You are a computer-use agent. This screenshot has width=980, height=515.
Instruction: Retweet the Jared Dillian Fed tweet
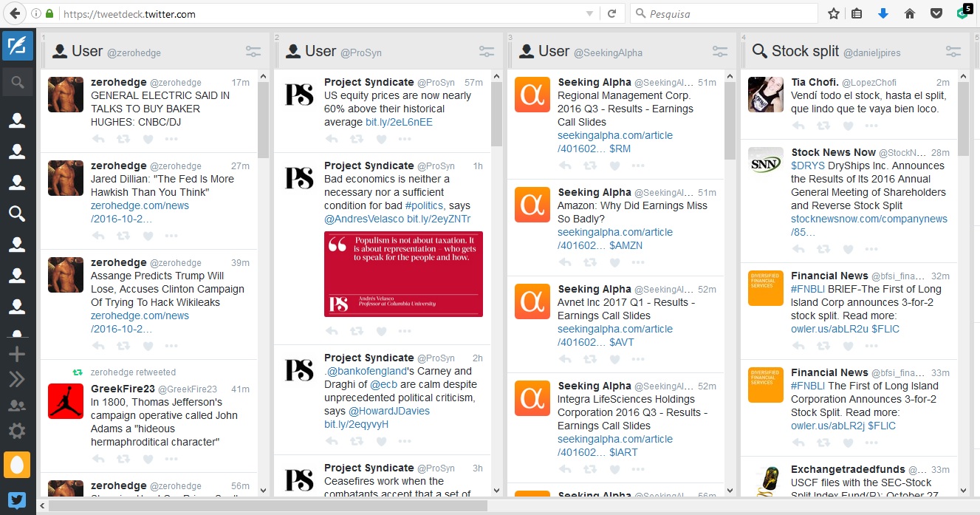[x=123, y=236]
